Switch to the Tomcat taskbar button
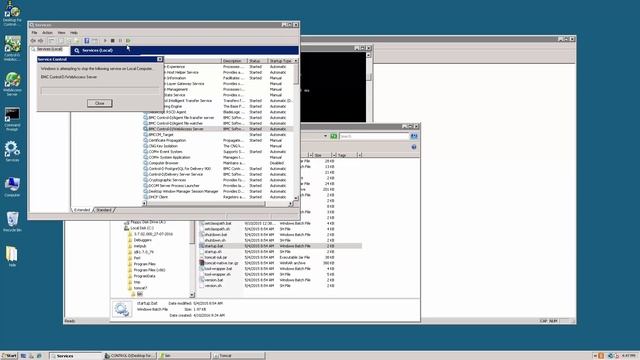 [x=238, y=356]
